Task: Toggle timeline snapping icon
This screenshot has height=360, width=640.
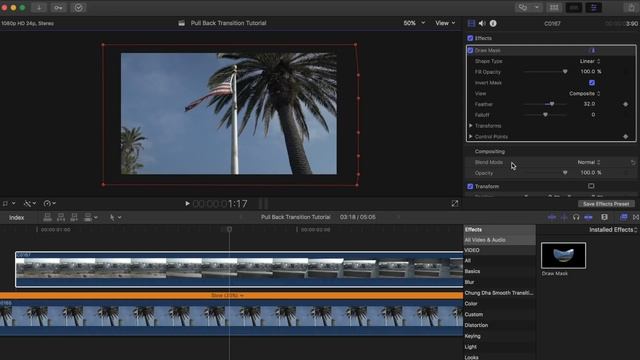Action: (x=588, y=217)
